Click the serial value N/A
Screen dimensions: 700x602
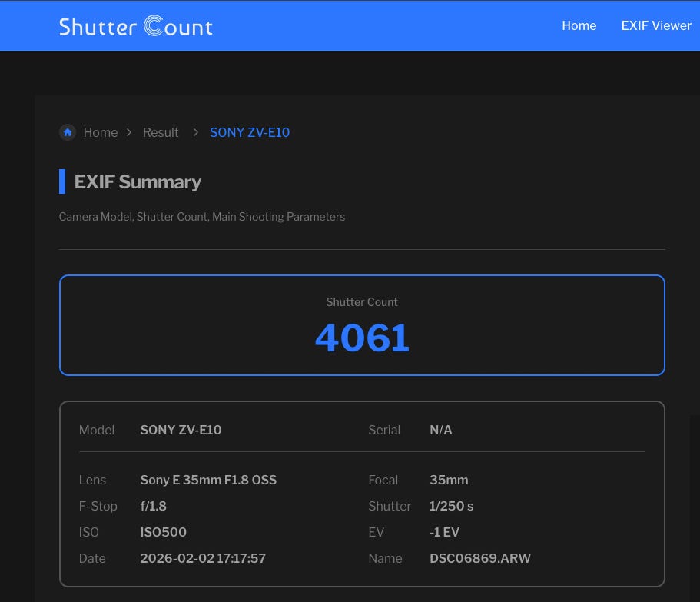click(x=440, y=430)
